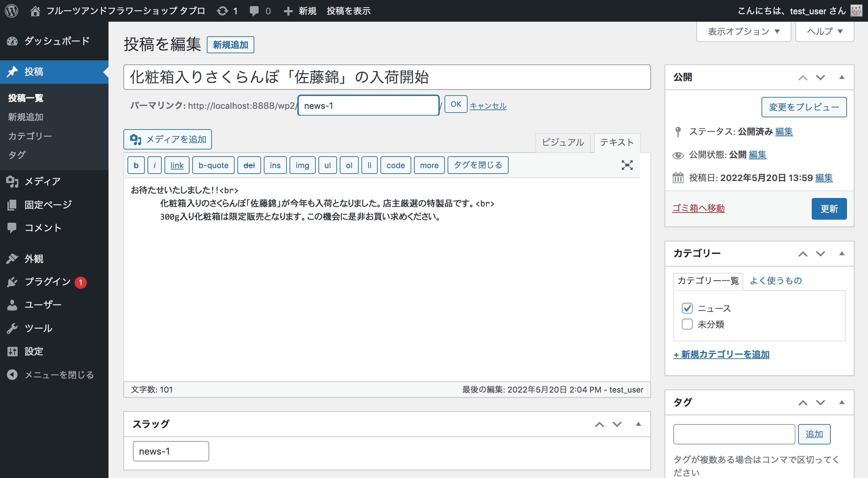868x478 pixels.
Task: Open the 外観 appearance menu
Action: (x=34, y=259)
